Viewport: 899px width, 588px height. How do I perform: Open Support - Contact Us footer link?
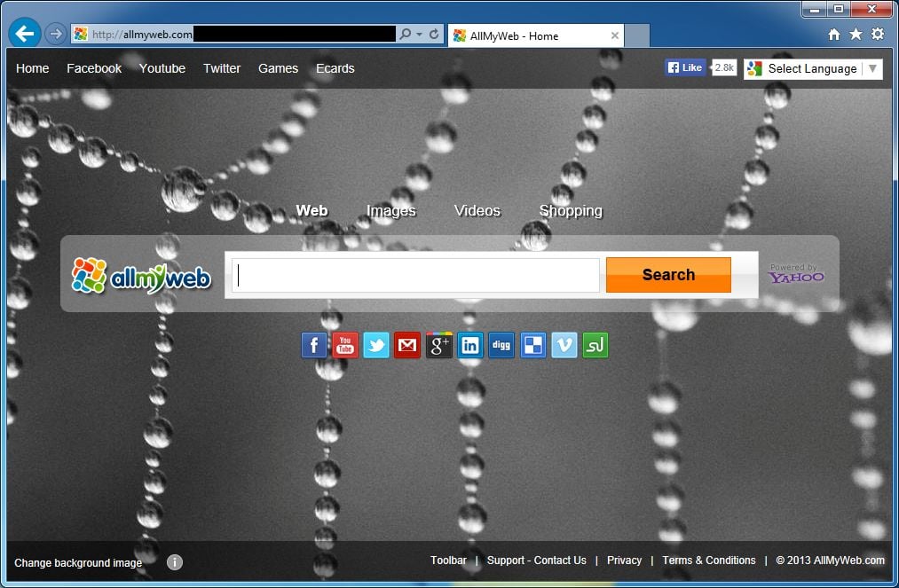click(x=537, y=560)
